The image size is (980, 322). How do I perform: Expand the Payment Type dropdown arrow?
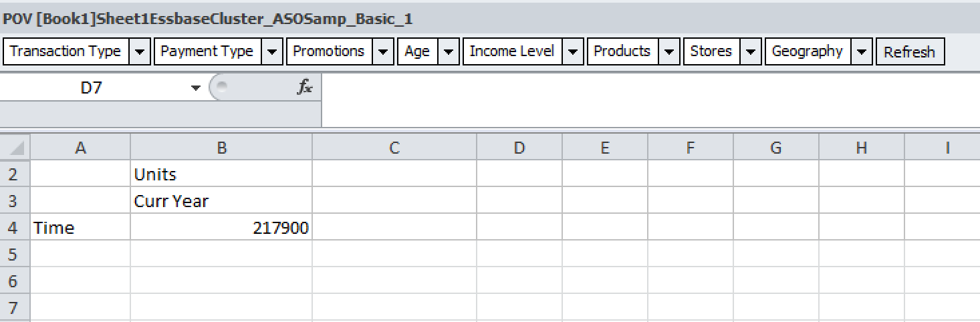[272, 51]
